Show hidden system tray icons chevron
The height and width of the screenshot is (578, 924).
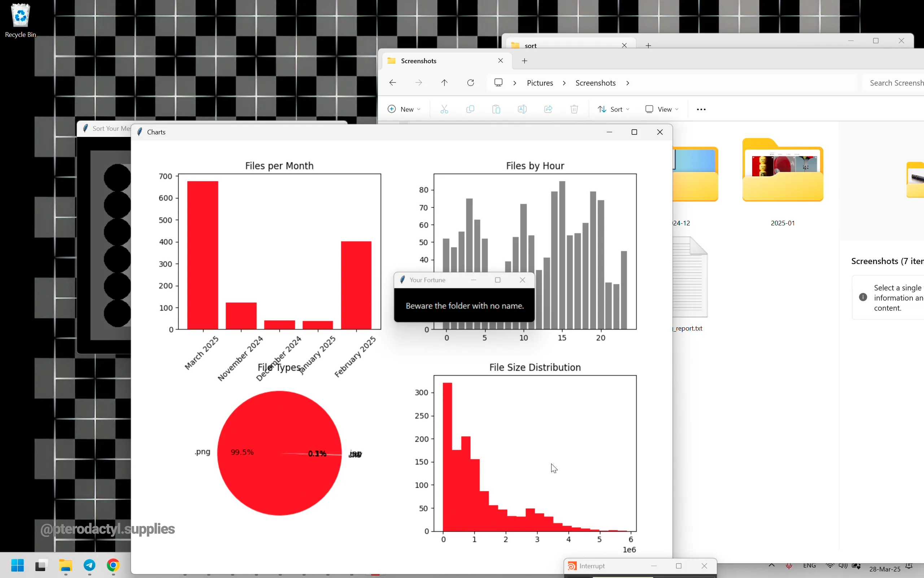[x=772, y=566]
